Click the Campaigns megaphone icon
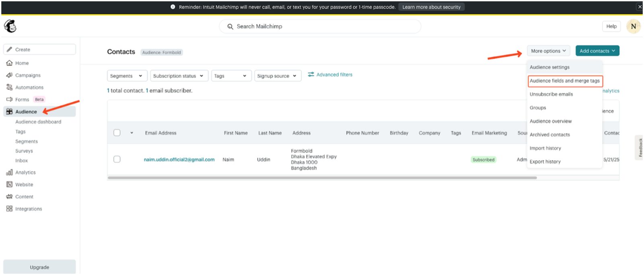This screenshot has height=275, width=644. coord(9,75)
